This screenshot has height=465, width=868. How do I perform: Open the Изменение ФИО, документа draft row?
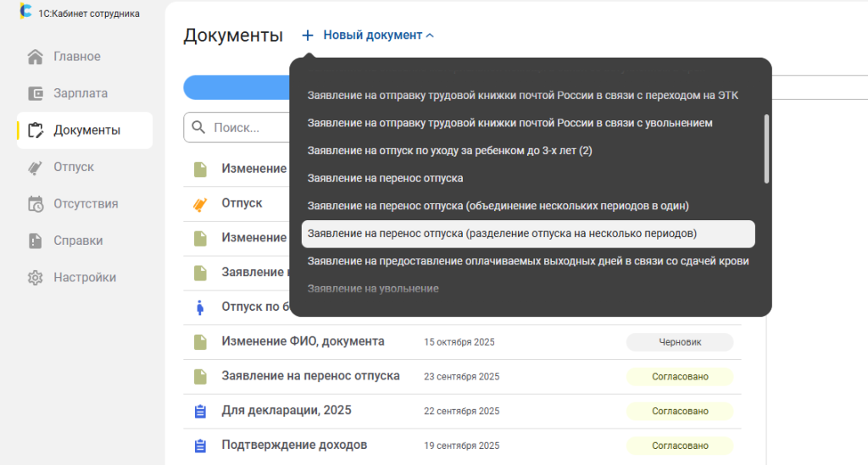click(x=303, y=341)
